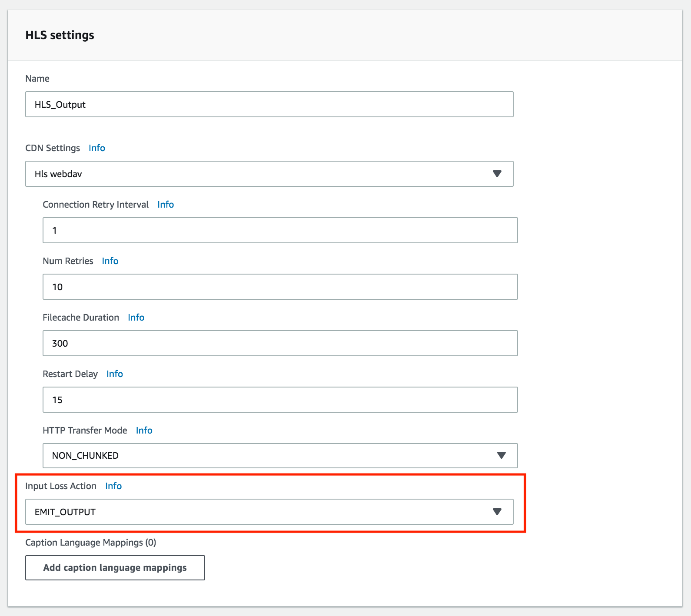
Task: Click the NON_CHUNKED value in HTTP Transfer Mode
Action: [x=86, y=456]
